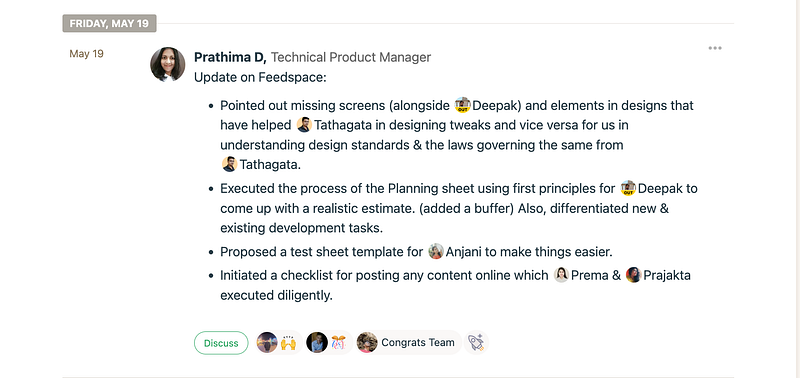Screen dimensions: 800x378
Task: Click Prajakta's small avatar icon
Action: tap(633, 275)
